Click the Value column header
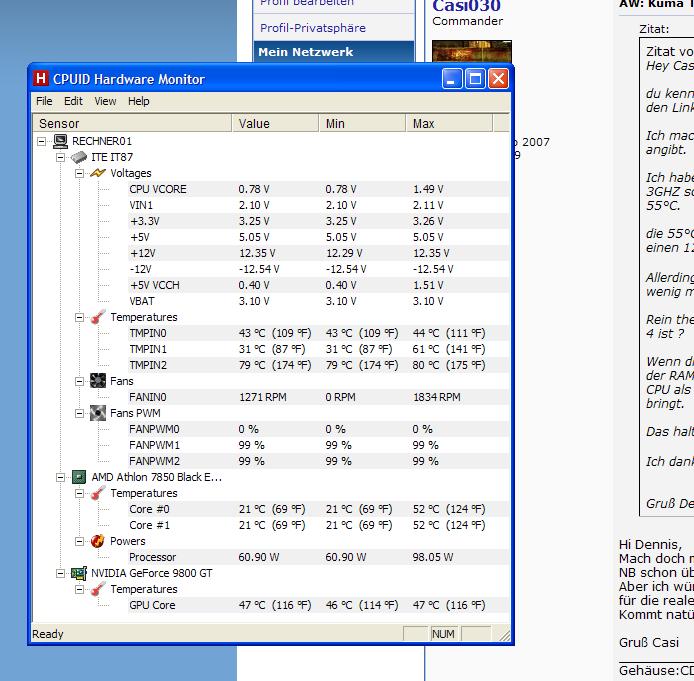This screenshot has height=681, width=694. point(275,123)
